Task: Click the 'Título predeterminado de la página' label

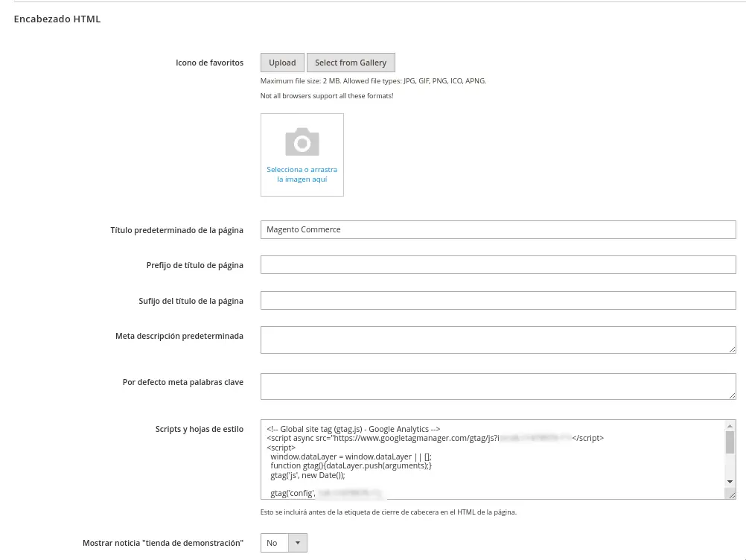Action: 176,230
